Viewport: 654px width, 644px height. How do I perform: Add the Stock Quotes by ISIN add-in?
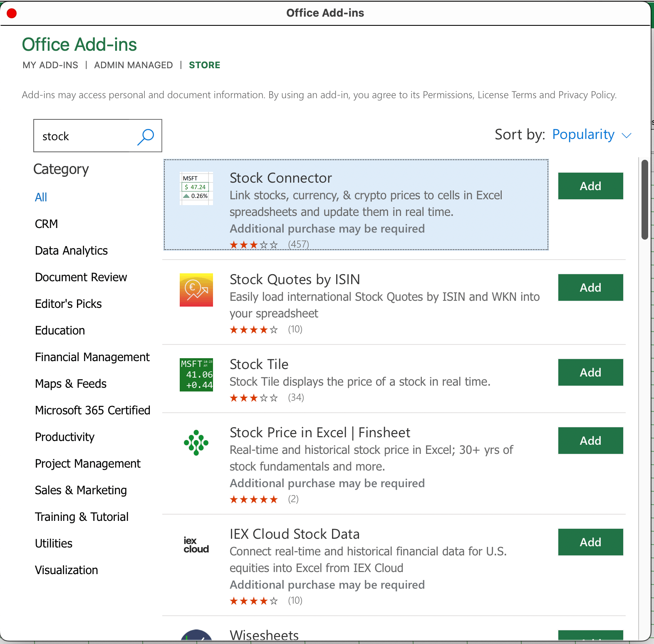tap(591, 287)
